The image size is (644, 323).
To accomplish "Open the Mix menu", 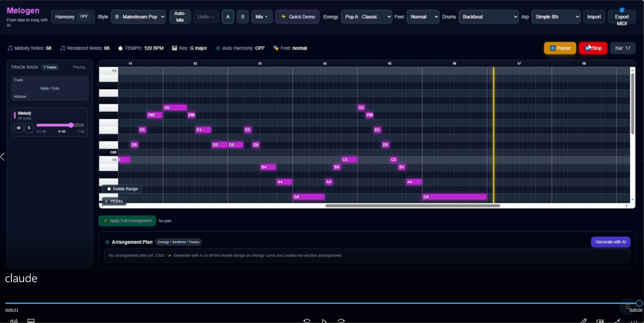I will (x=261, y=17).
